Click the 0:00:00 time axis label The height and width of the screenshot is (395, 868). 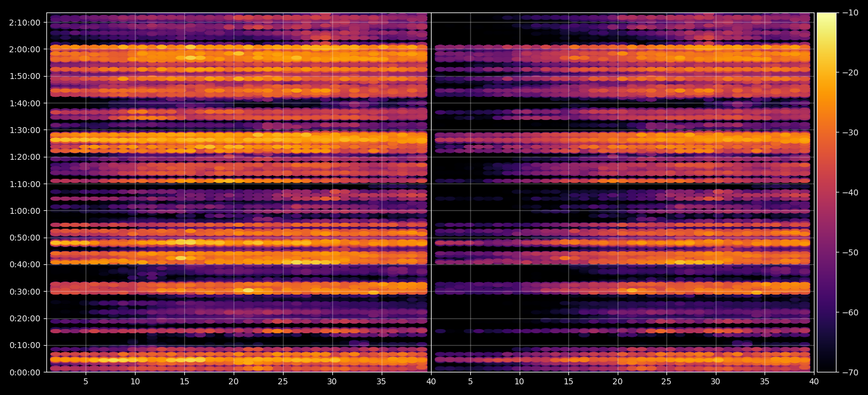pos(26,372)
